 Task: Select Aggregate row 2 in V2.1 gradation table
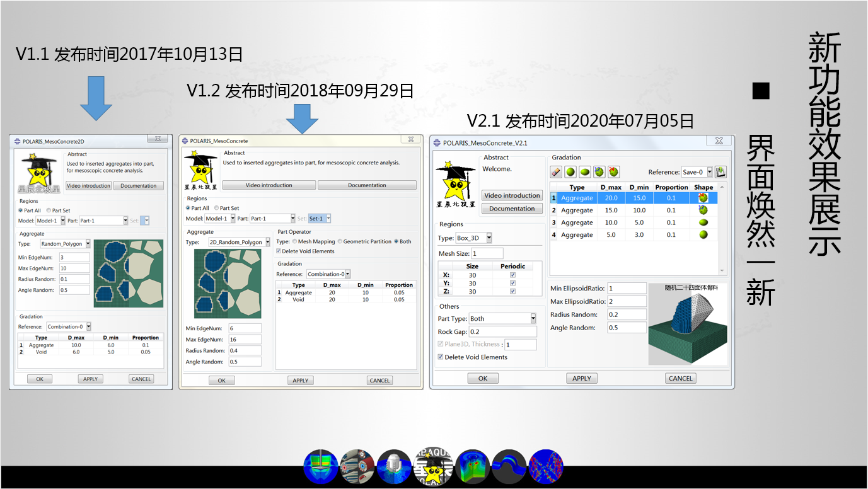click(x=577, y=210)
